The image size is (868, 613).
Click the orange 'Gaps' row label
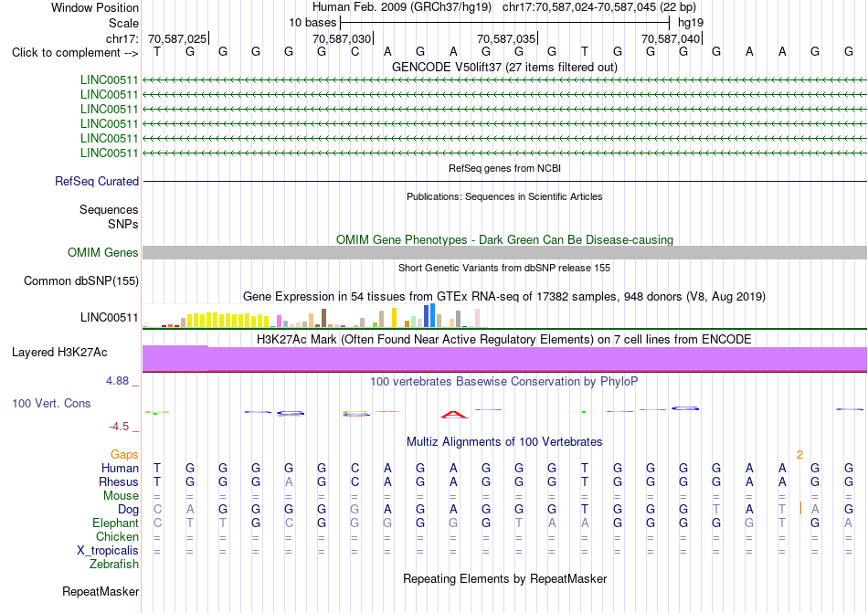pyautogui.click(x=124, y=454)
